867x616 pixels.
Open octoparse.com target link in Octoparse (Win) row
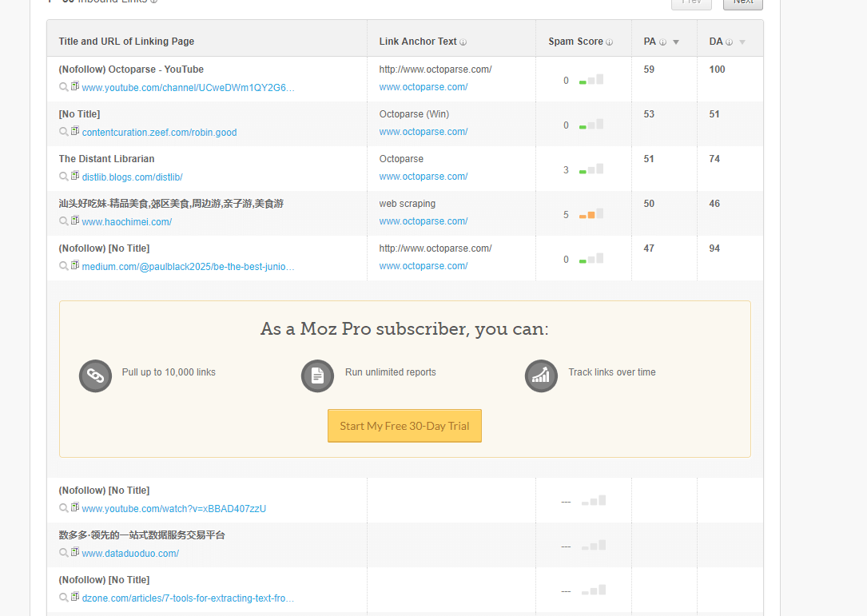click(x=424, y=132)
